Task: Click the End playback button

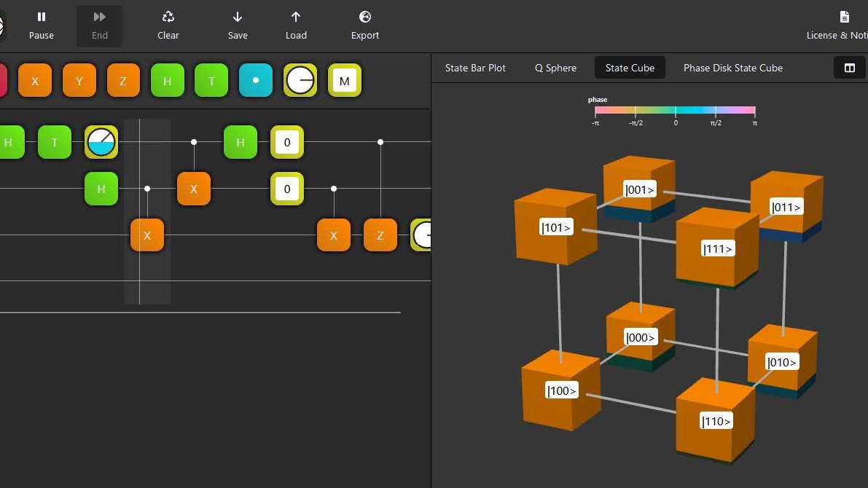Action: click(100, 26)
